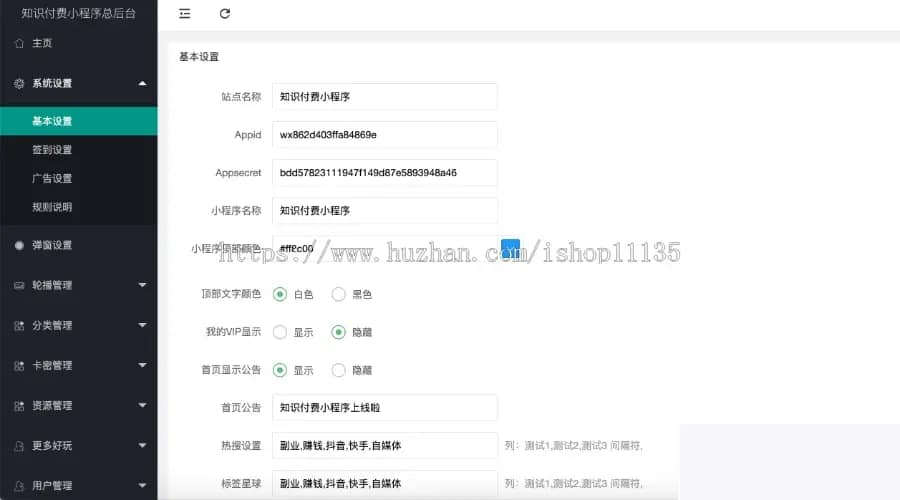This screenshot has height=500, width=900.
Task: Open 更多好玩 in the sidebar
Action: click(52, 446)
